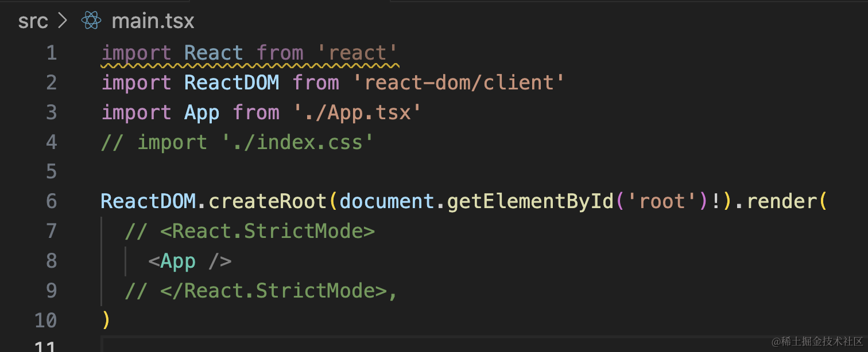Click line number 4 in gutter
Image resolution: width=868 pixels, height=352 pixels.
coord(52,142)
